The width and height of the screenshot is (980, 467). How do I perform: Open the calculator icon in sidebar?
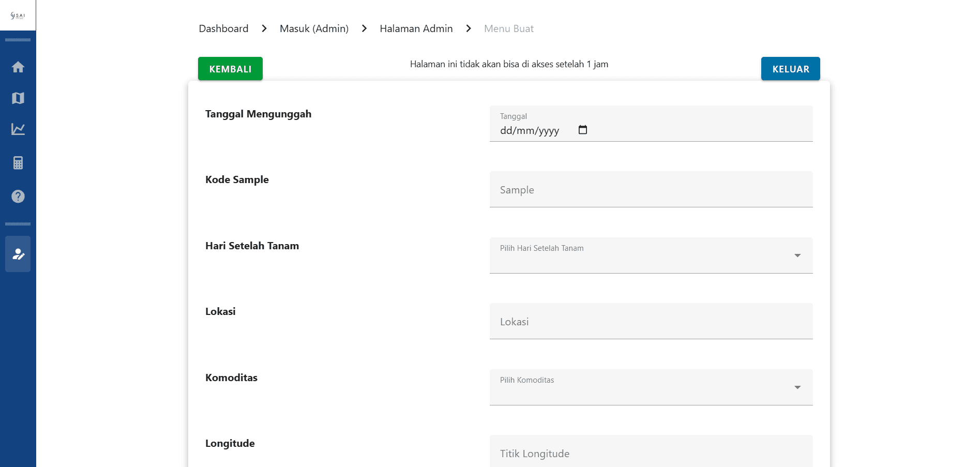[x=18, y=163]
